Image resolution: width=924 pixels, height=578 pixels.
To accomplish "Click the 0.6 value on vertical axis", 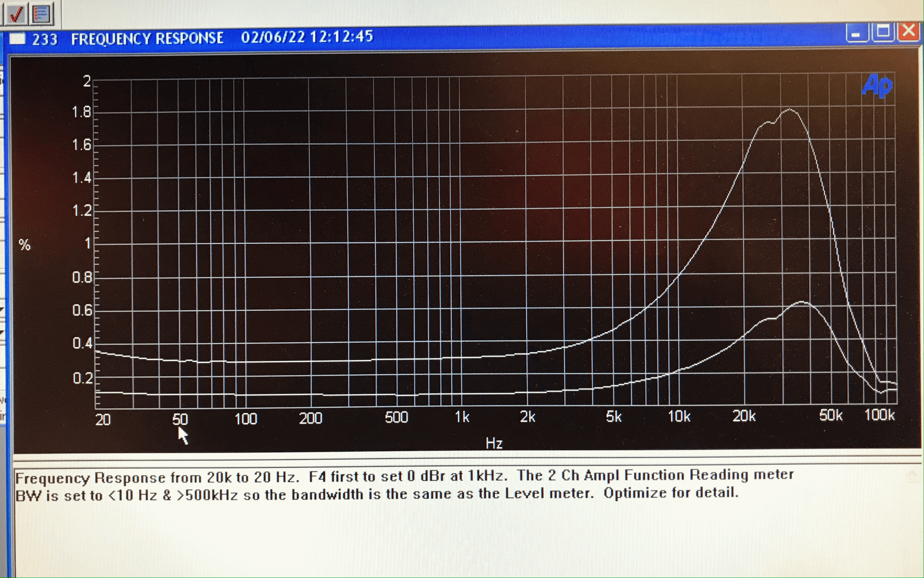I will click(x=82, y=310).
